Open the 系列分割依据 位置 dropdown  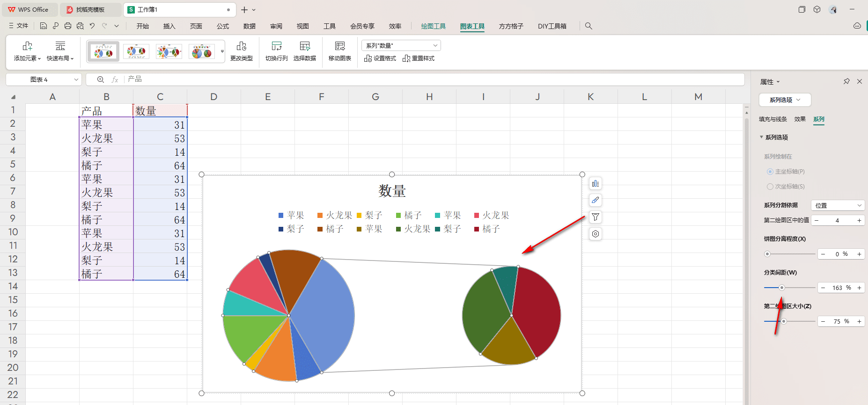pos(838,205)
